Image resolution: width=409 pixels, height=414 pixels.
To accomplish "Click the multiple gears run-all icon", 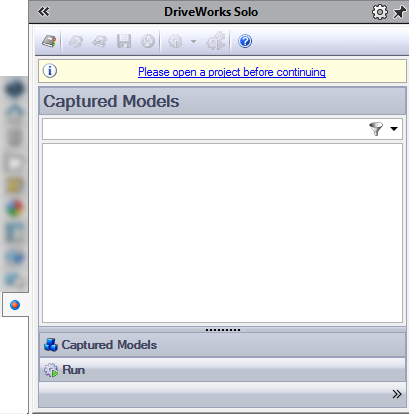I will point(216,41).
